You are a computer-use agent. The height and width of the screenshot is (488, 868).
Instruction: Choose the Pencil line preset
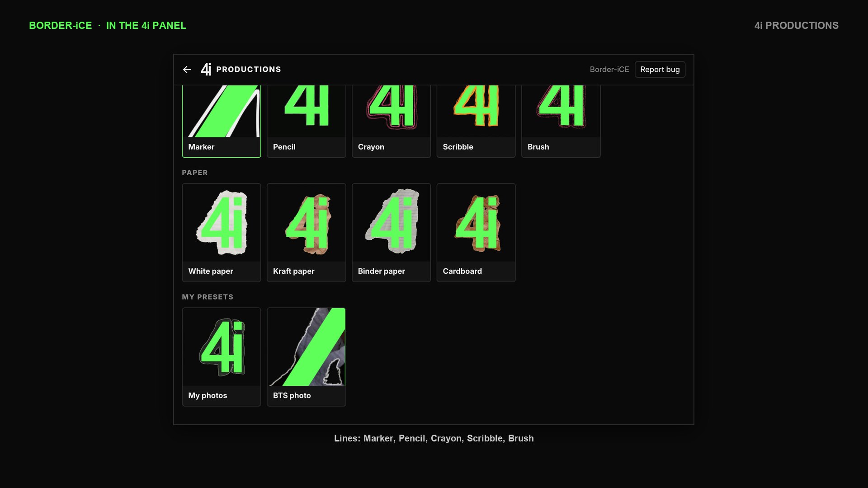[306, 121]
